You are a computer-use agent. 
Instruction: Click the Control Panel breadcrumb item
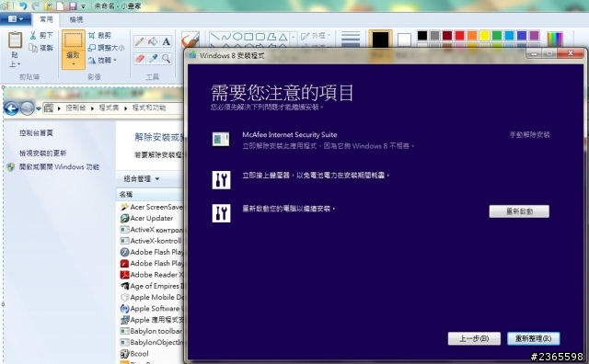[x=75, y=108]
